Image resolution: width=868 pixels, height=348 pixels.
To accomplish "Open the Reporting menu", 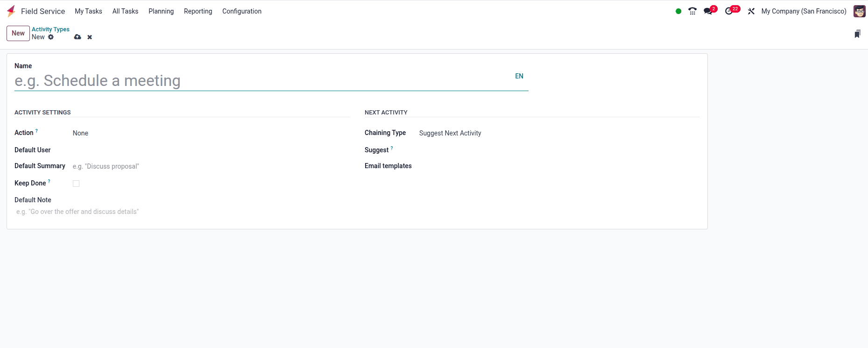I will (198, 11).
